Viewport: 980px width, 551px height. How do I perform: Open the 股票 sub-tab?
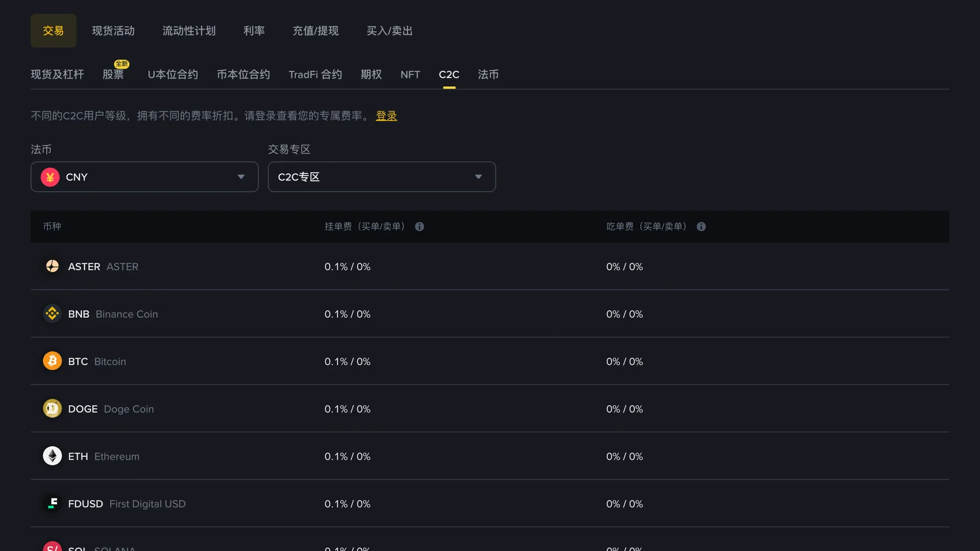tap(113, 75)
